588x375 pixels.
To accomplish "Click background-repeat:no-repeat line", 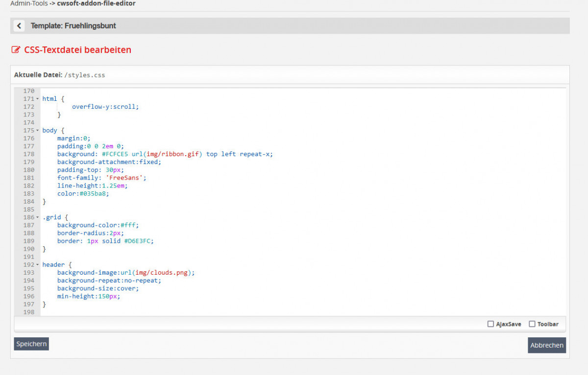I will point(109,281).
